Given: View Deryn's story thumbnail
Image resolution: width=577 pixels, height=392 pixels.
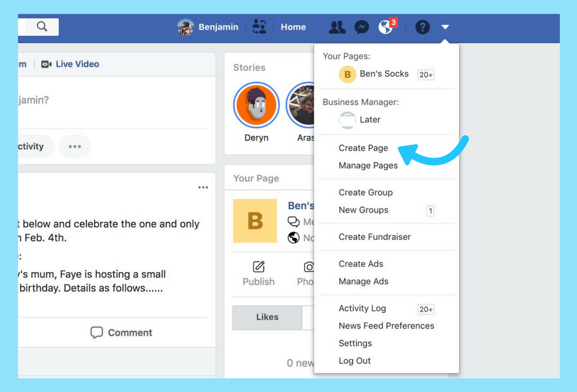Looking at the screenshot, I should [256, 105].
